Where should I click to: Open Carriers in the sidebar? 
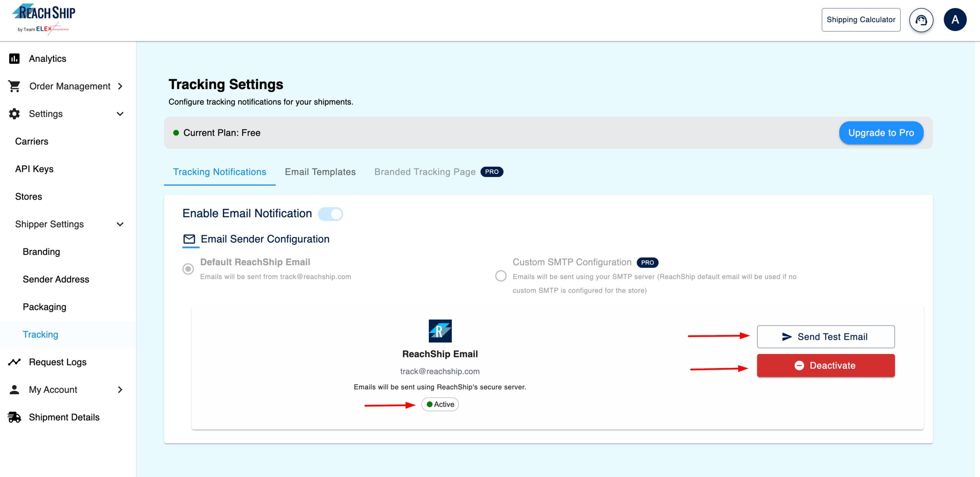32,141
